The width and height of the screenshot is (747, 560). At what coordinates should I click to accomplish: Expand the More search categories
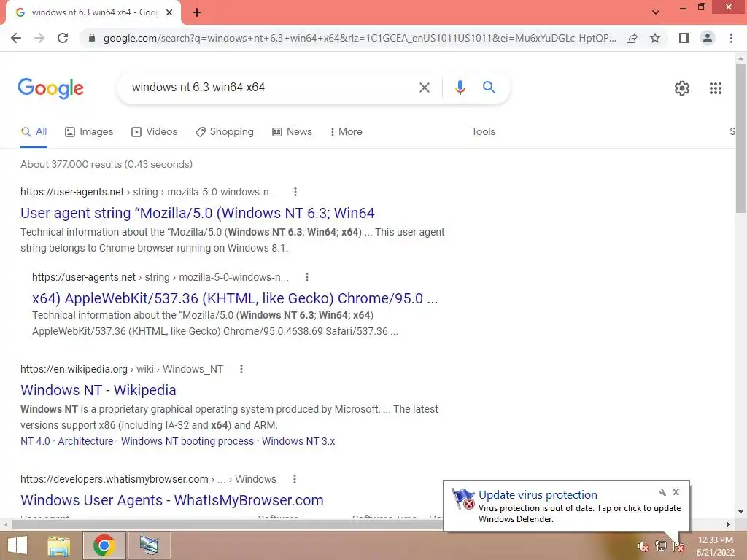(x=346, y=132)
